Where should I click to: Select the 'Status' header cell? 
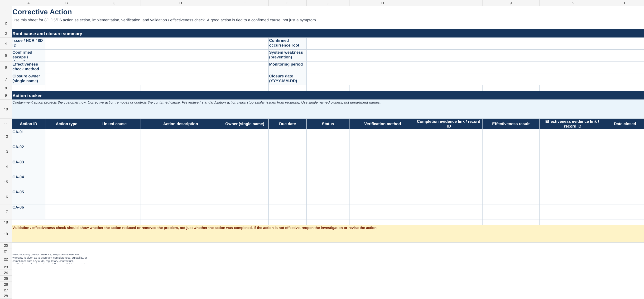point(328,124)
